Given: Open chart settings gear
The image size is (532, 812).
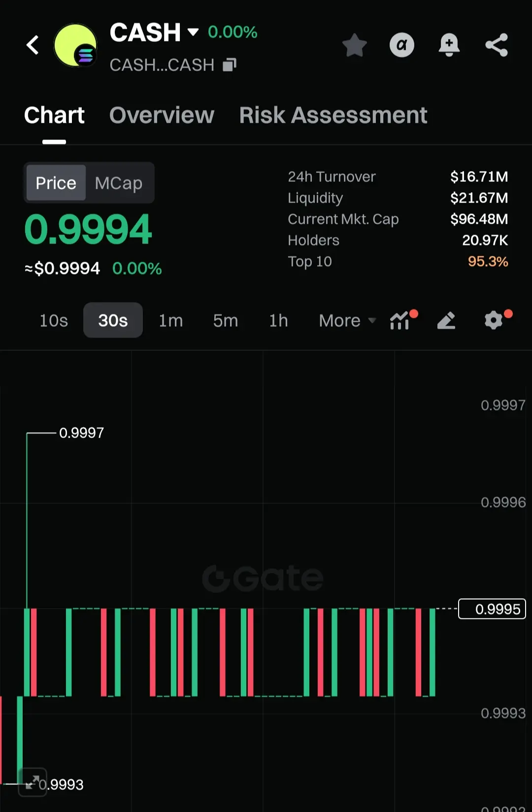Looking at the screenshot, I should click(495, 320).
